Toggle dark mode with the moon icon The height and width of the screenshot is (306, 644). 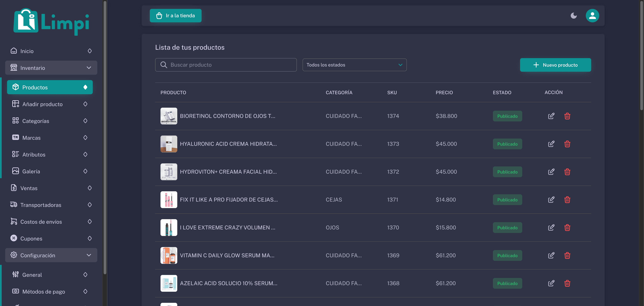pyautogui.click(x=574, y=15)
